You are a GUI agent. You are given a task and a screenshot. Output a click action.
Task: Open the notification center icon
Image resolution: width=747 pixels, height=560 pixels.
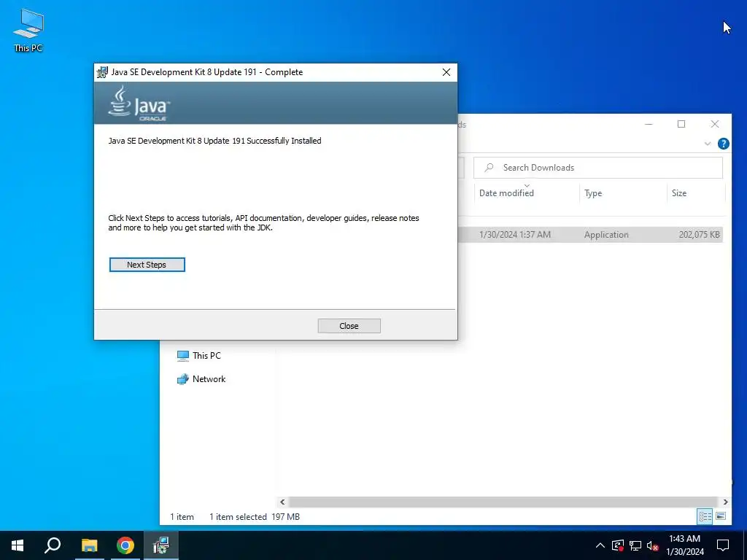[723, 545]
